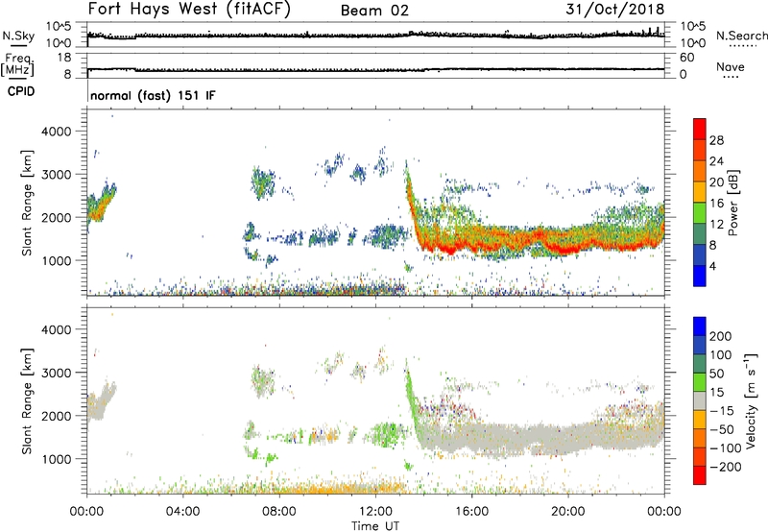
Task: Click the dotted line sample beside 'N.Search'
Action: point(742,46)
